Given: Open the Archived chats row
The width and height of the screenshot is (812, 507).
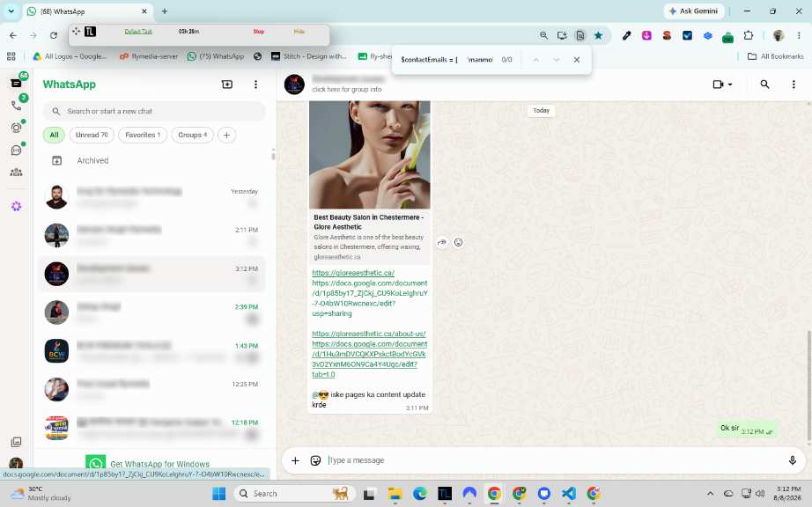Looking at the screenshot, I should (154, 161).
